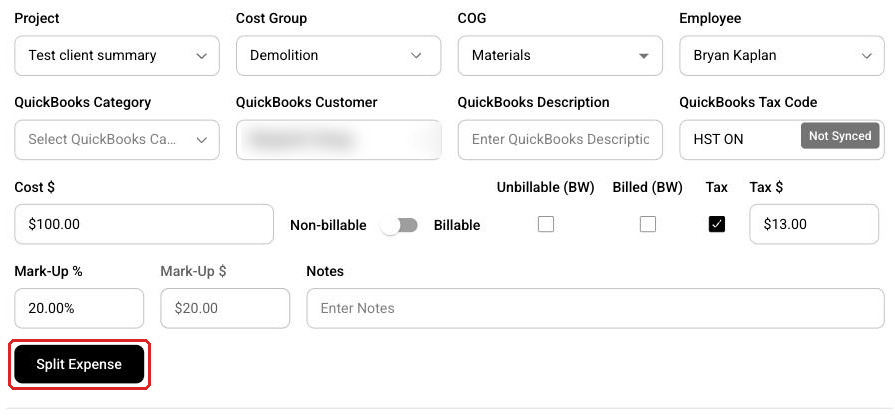
Task: Uncheck the Tax checkbox
Action: point(716,224)
